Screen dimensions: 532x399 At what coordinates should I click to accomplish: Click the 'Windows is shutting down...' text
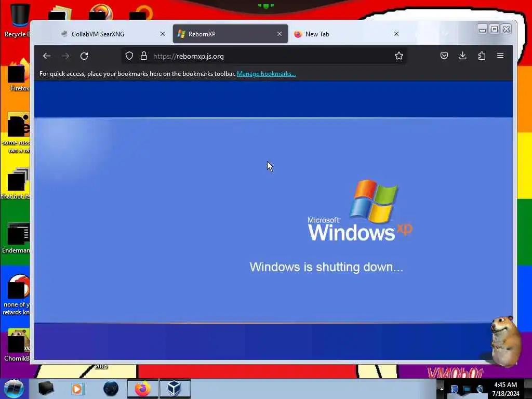326,267
